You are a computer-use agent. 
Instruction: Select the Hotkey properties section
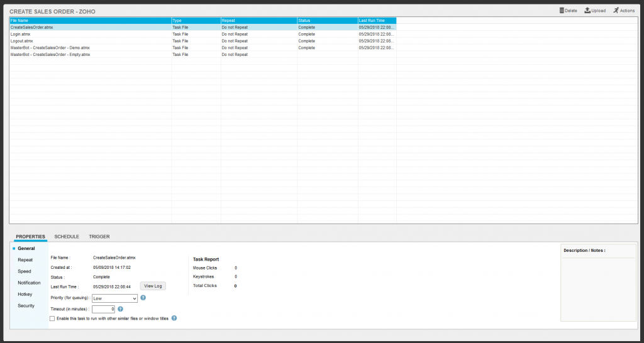pos(25,294)
